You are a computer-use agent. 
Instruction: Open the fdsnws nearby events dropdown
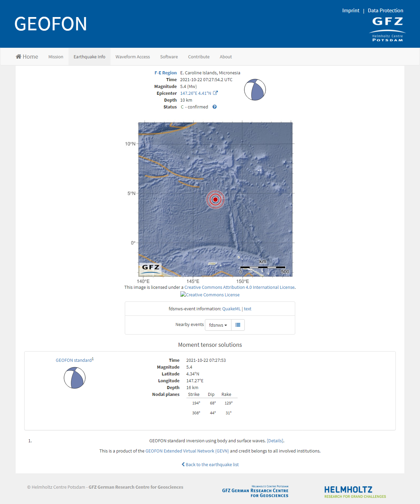(x=218, y=325)
